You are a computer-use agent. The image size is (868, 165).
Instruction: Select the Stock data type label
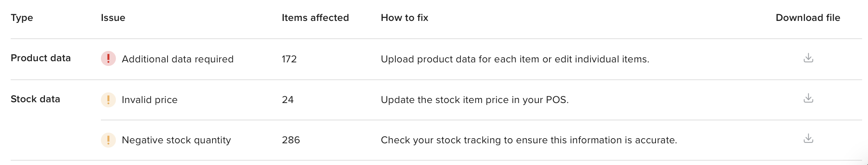pyautogui.click(x=35, y=99)
